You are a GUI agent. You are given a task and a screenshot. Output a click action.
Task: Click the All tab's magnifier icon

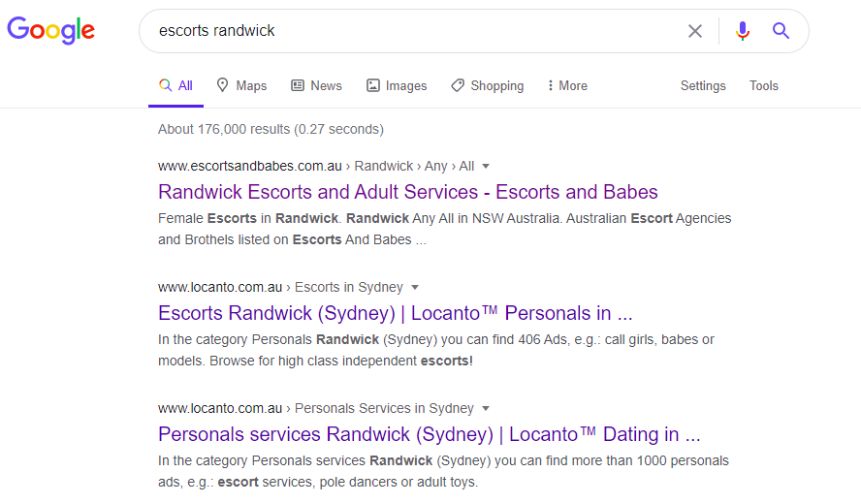[165, 85]
